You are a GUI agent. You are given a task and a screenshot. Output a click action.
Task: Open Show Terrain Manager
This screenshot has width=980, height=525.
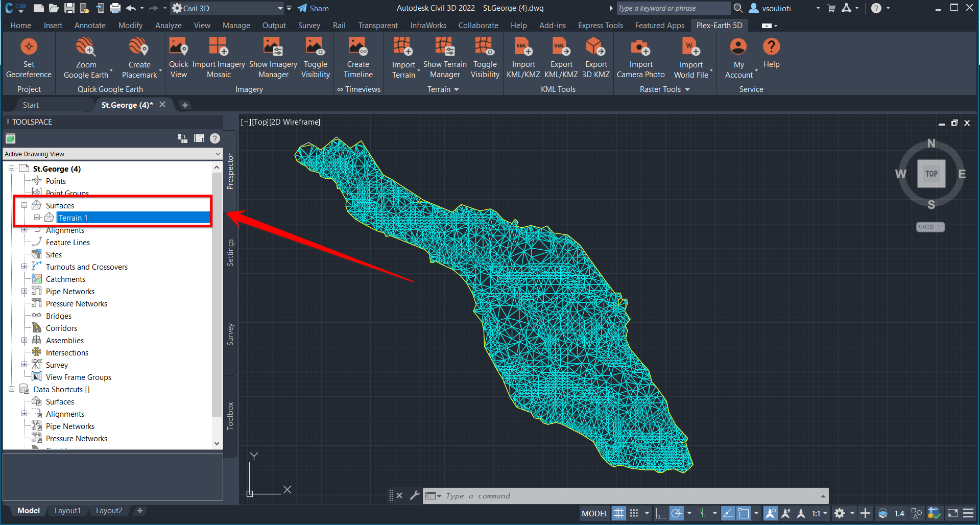(445, 58)
